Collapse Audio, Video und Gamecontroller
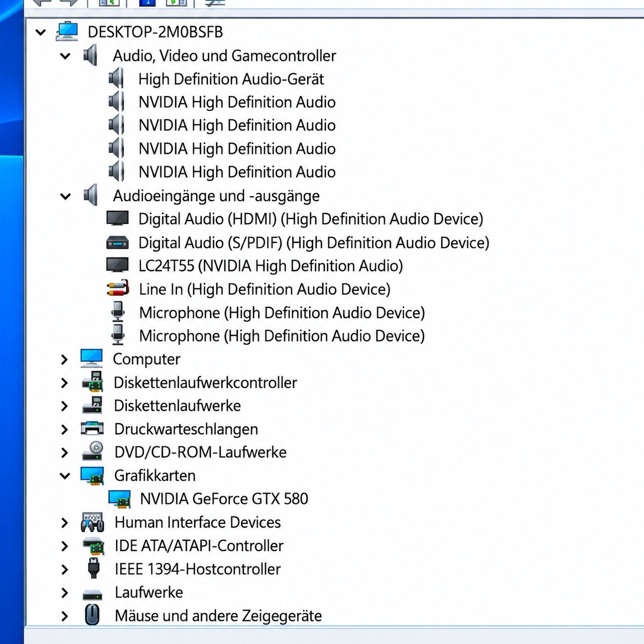 (65, 55)
